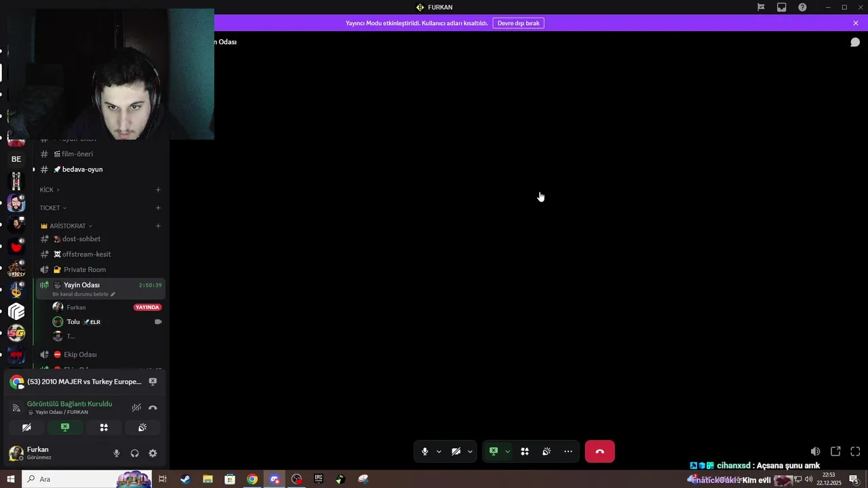Viewport: 868px width, 488px height.
Task: Open soundboard in the voice panel
Action: point(142,428)
